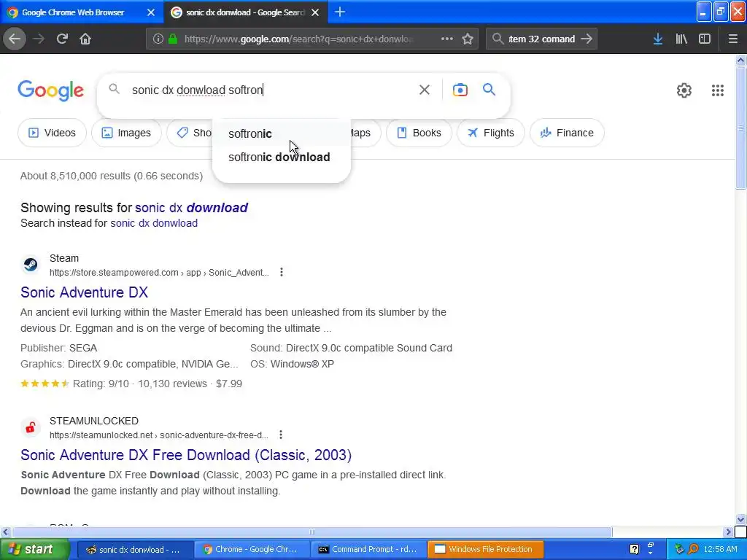The image size is (747, 560).
Task: Filter results by Videos
Action: [52, 133]
